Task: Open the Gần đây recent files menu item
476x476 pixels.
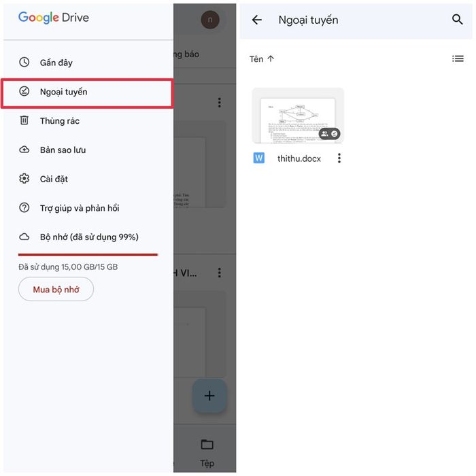Action: point(88,63)
